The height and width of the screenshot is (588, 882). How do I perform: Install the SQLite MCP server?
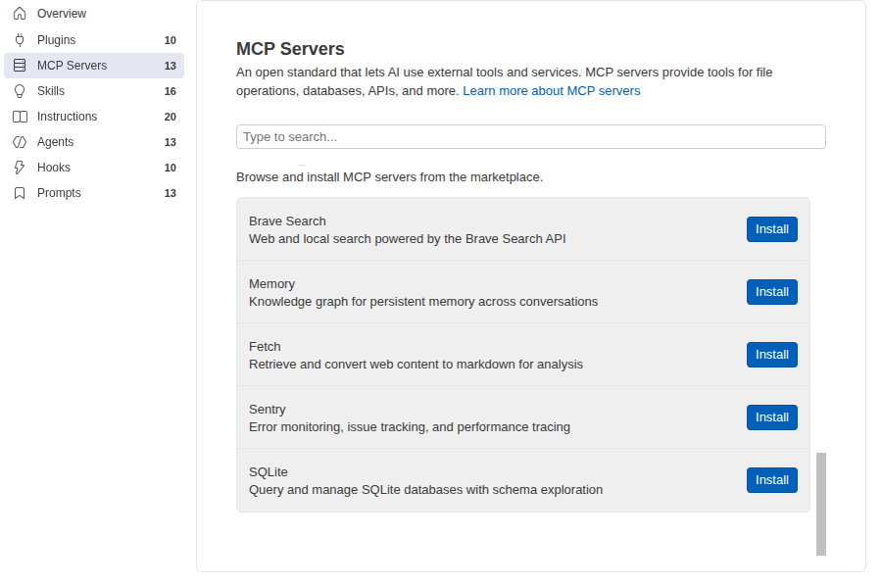(772, 480)
